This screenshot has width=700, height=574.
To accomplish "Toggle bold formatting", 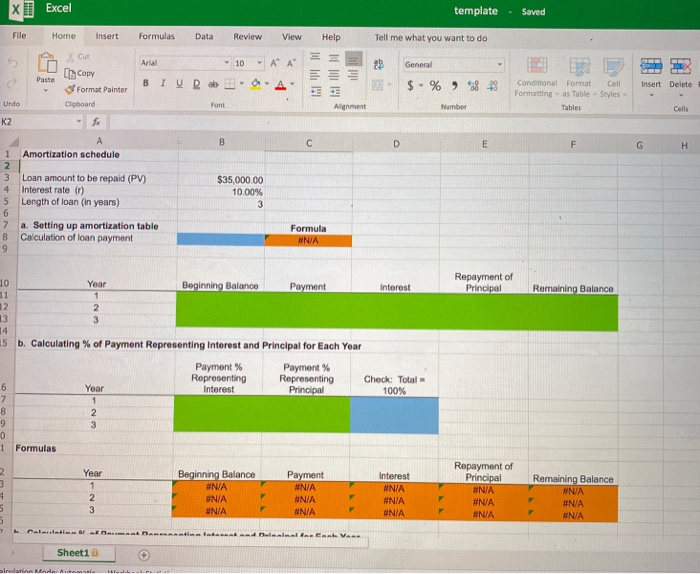I will tap(146, 83).
